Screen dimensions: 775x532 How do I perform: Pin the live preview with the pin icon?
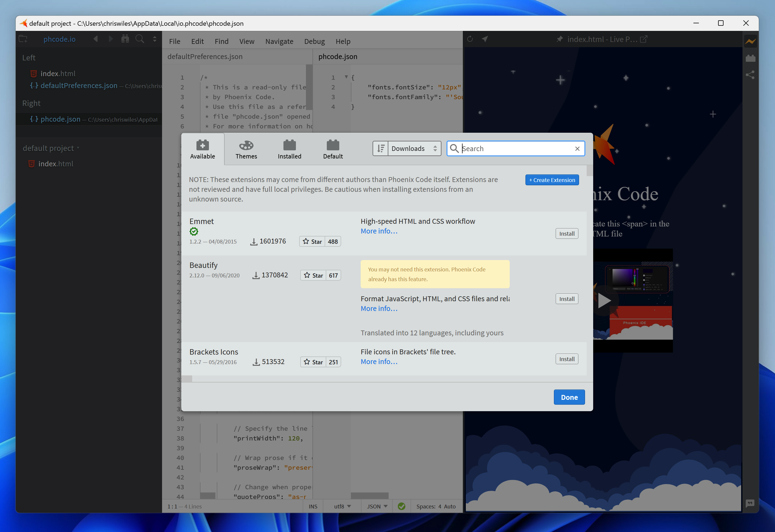tap(560, 39)
